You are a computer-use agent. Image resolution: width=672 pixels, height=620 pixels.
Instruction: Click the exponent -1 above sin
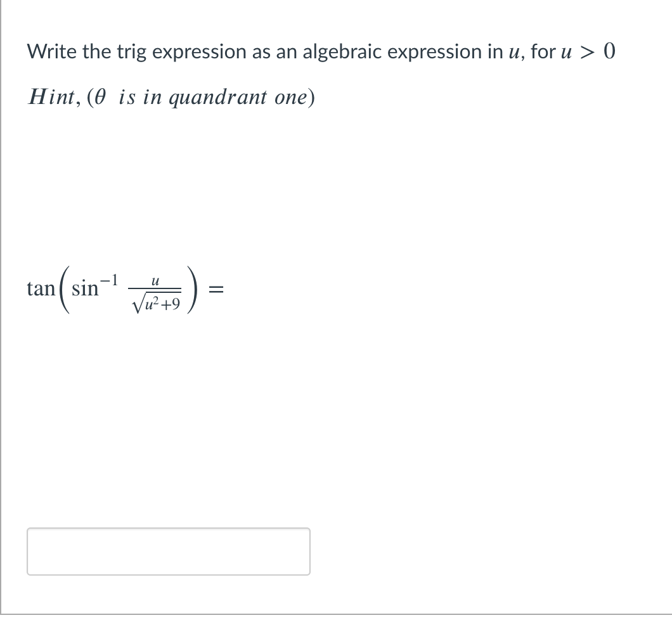[x=109, y=280]
